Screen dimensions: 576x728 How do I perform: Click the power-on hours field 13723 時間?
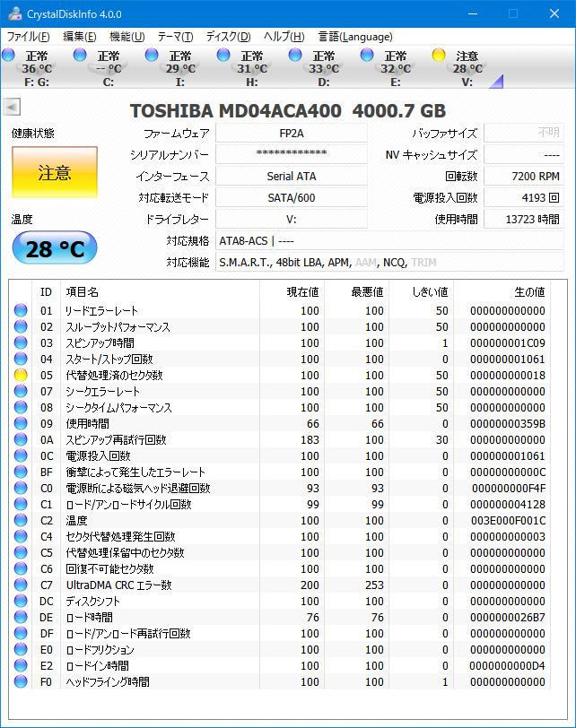coord(524,219)
